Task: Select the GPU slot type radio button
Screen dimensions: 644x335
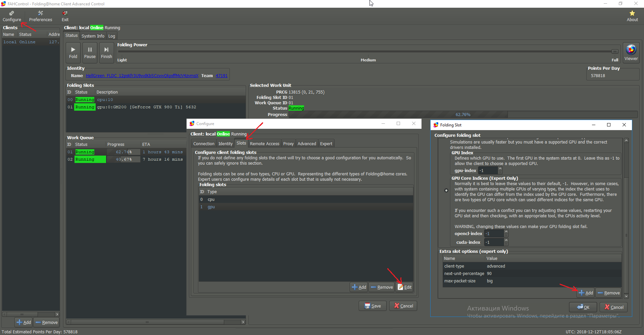Action: pyautogui.click(x=446, y=190)
